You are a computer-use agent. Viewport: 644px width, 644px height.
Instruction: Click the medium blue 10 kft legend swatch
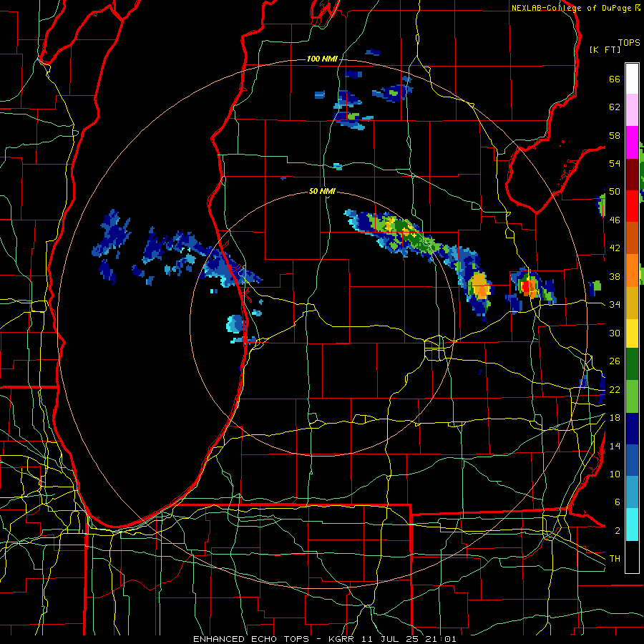point(632,459)
